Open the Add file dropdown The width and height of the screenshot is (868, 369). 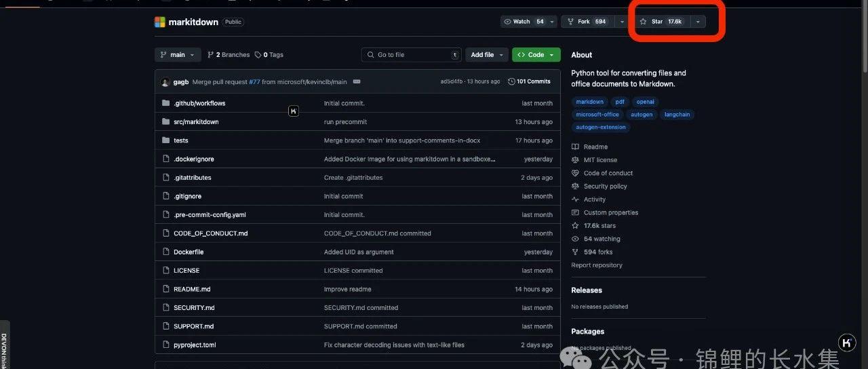[486, 55]
